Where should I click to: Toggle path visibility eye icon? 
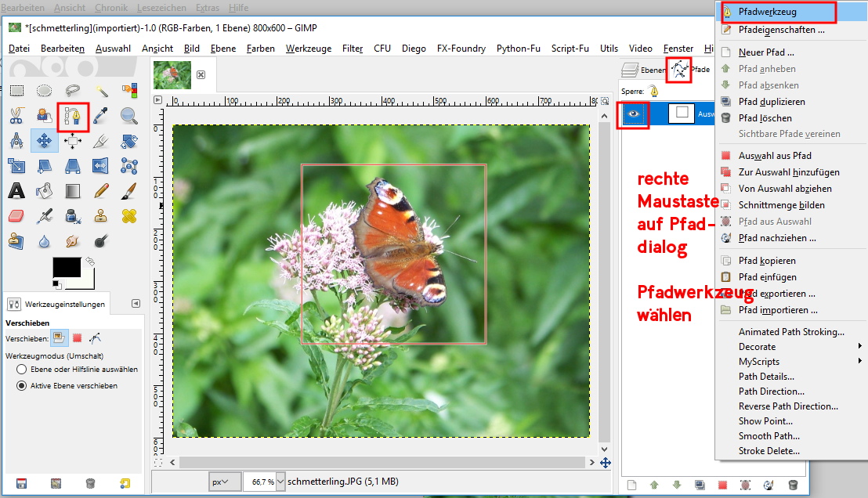(634, 114)
